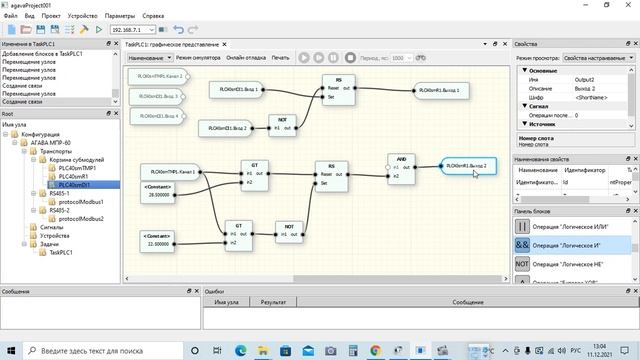Click the Печать button
This screenshot has width=640, height=360.
(280, 58)
